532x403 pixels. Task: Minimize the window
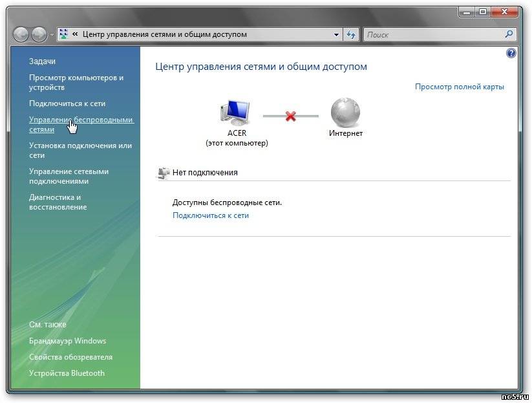tap(467, 12)
